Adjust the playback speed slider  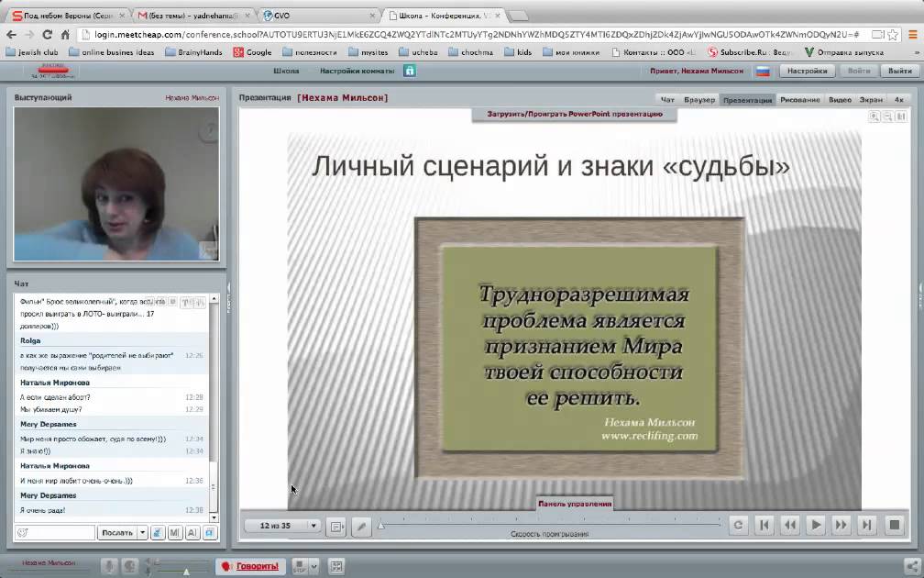click(x=550, y=524)
